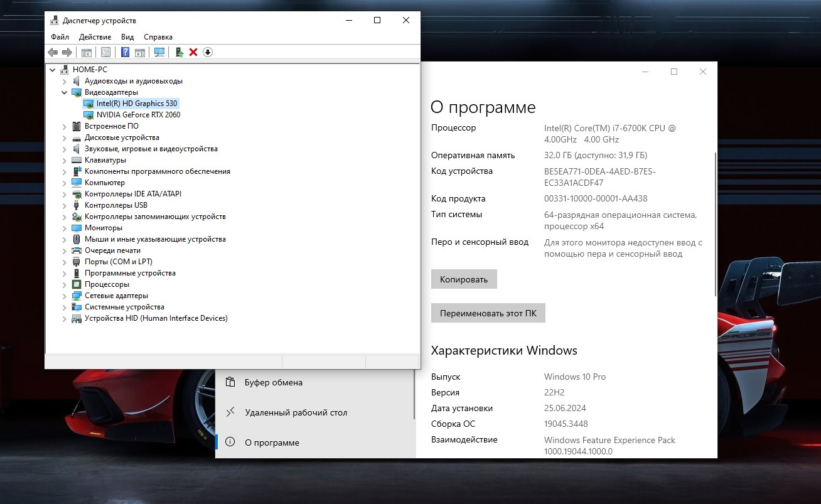The height and width of the screenshot is (504, 821).
Task: Collapse the HOME-PC root node
Action: (x=53, y=70)
